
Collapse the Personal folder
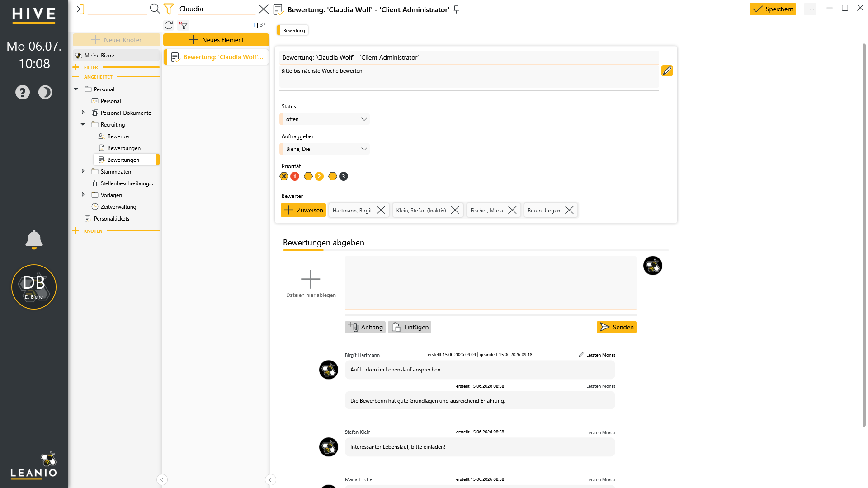point(76,89)
